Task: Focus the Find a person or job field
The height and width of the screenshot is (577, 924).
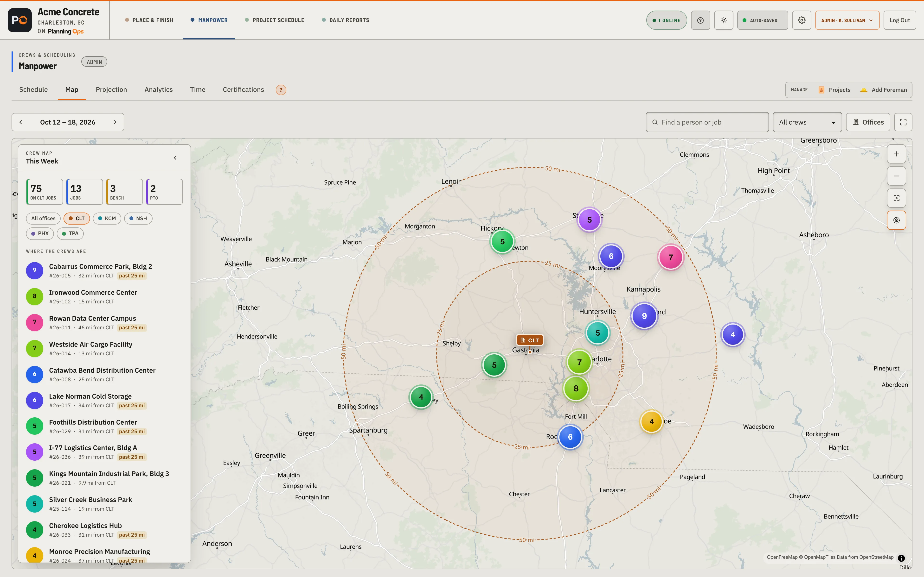Action: tap(707, 122)
